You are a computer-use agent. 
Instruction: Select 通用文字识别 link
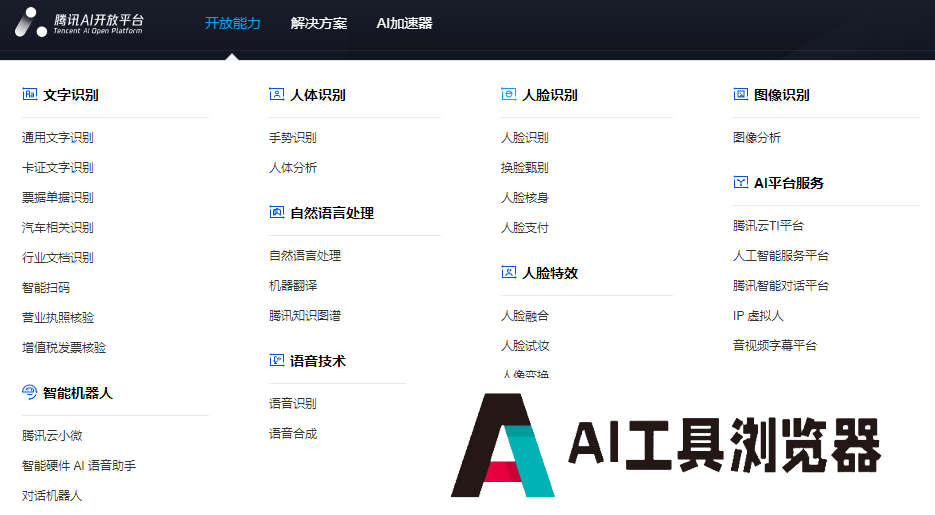coord(58,138)
